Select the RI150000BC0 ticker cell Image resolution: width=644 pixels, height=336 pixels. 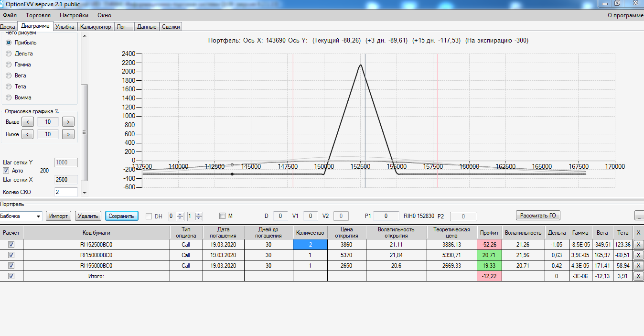click(97, 255)
